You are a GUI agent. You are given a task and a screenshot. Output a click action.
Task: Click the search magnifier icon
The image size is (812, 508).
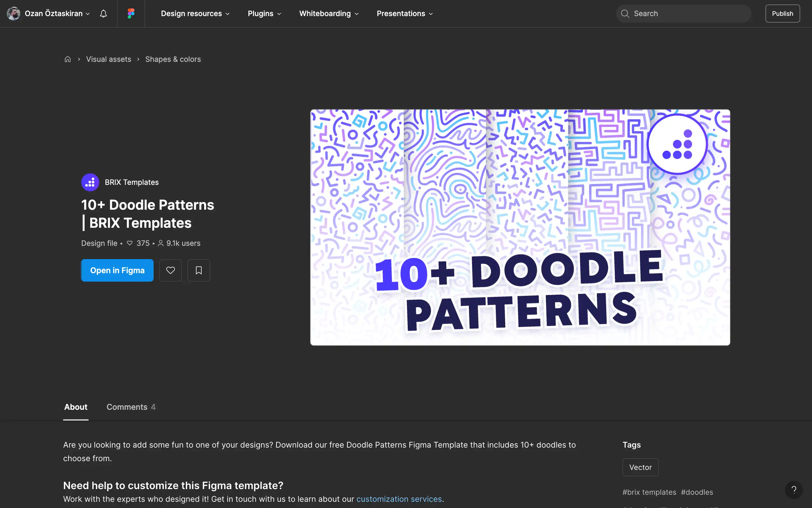(625, 14)
